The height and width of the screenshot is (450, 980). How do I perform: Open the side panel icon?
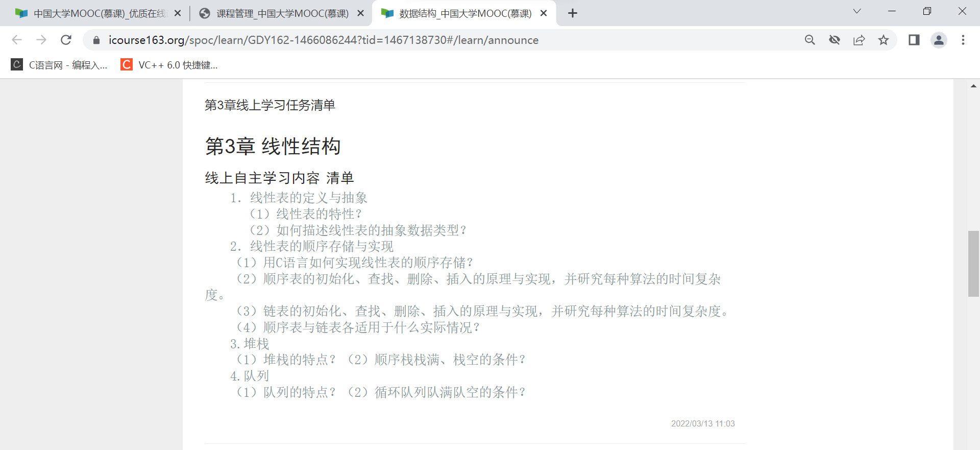coord(914,40)
